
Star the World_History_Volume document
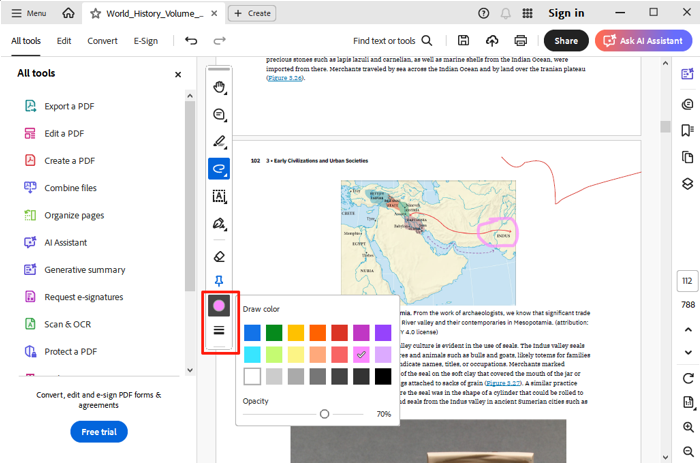pyautogui.click(x=96, y=13)
